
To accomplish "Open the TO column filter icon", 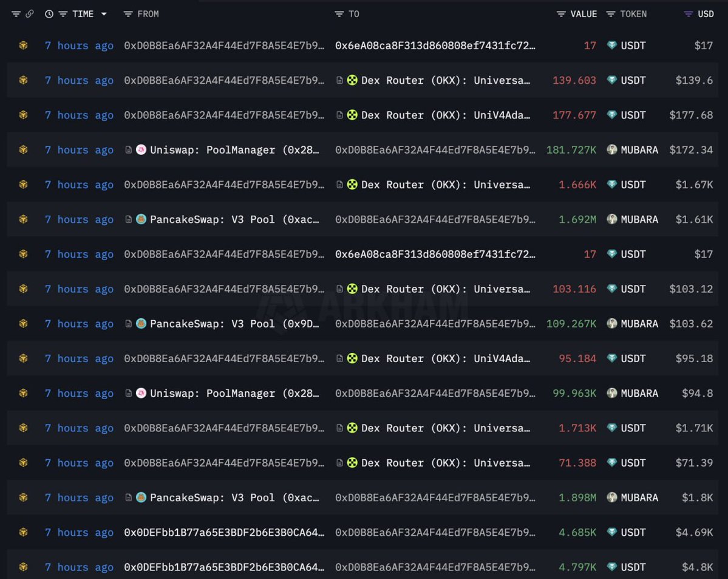I will click(339, 14).
